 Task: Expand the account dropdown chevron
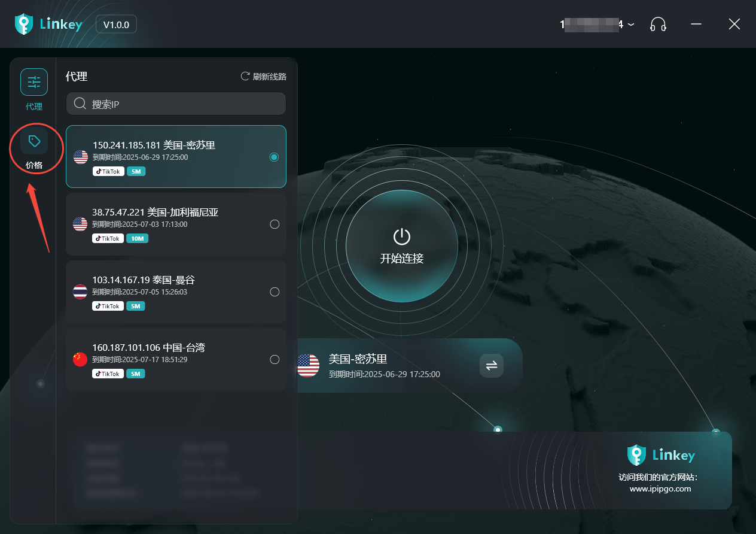pyautogui.click(x=631, y=25)
